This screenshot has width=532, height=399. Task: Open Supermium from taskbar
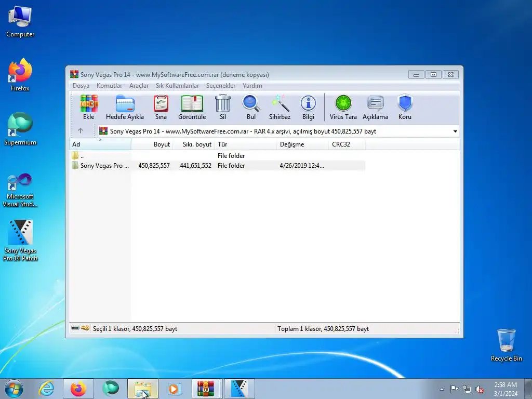111,389
